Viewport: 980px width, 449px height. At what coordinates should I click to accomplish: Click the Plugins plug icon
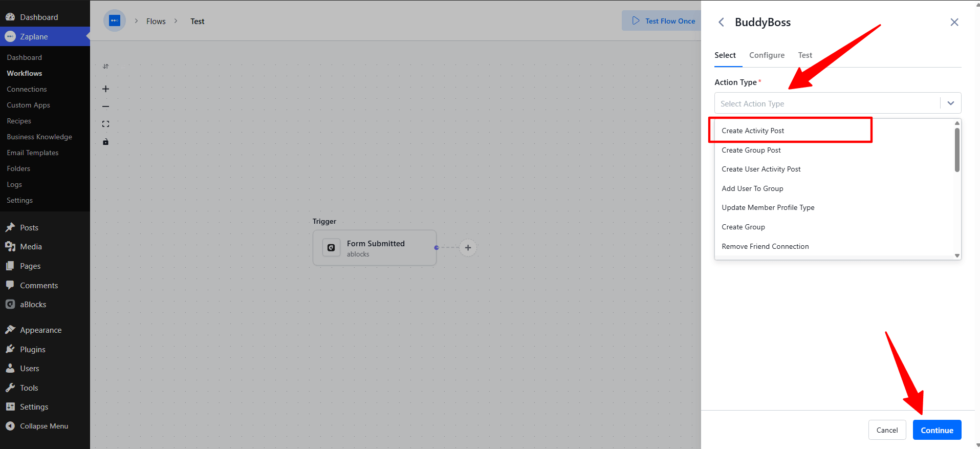(x=10, y=349)
